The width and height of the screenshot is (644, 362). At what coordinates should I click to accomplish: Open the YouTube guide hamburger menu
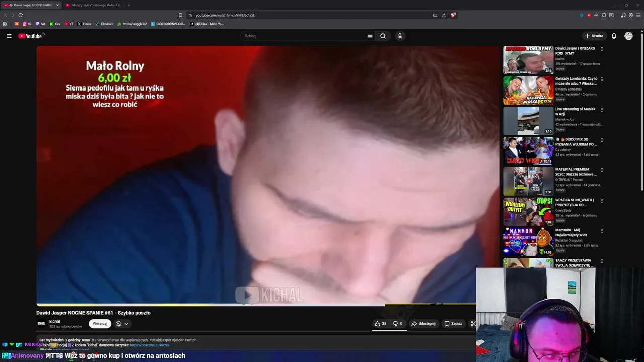[9, 36]
